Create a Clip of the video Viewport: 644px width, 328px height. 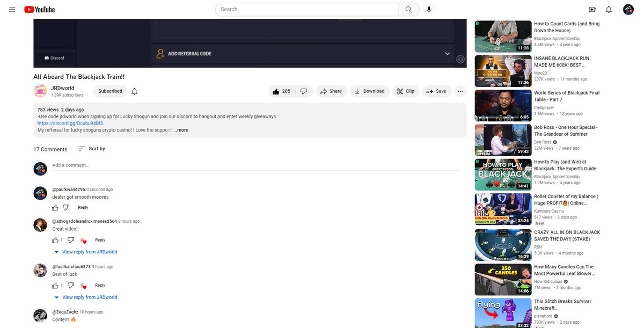405,91
